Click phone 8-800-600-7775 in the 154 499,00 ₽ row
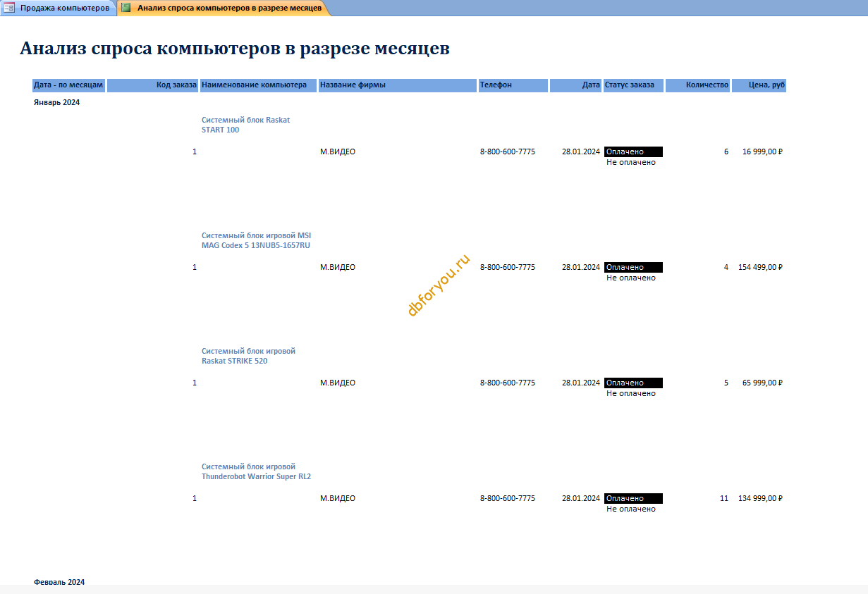Image resolution: width=868 pixels, height=594 pixels. (x=508, y=267)
